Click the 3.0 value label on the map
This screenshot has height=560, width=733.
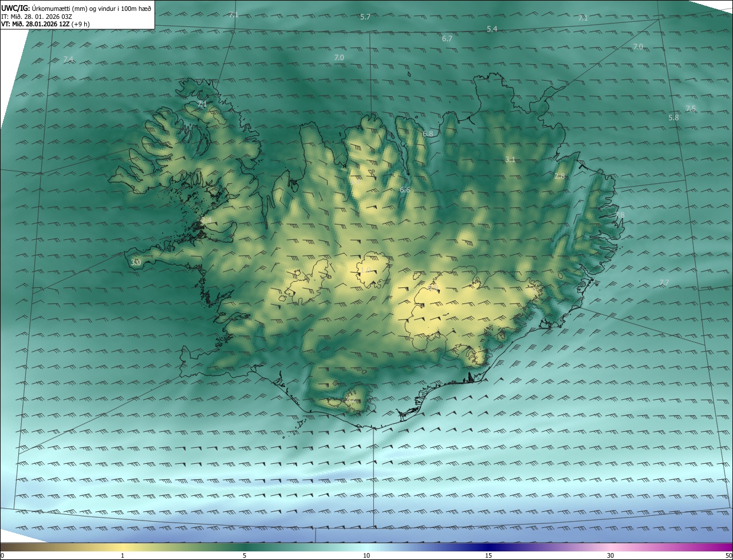pyautogui.click(x=136, y=262)
